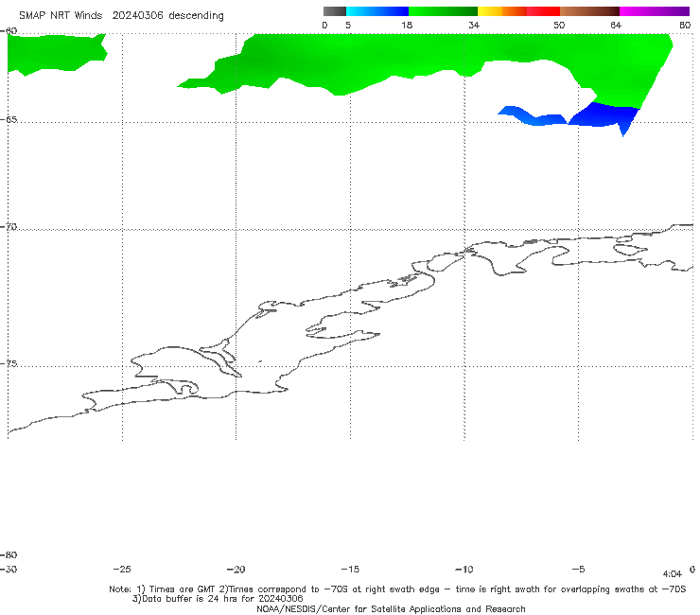
Task: Click the color bar scale label '5'
Action: (348, 26)
